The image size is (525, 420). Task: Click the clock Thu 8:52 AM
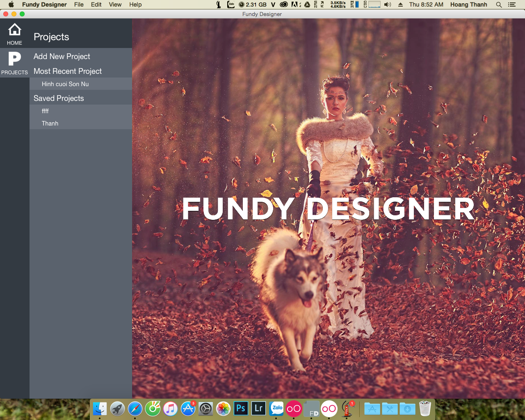426,5
